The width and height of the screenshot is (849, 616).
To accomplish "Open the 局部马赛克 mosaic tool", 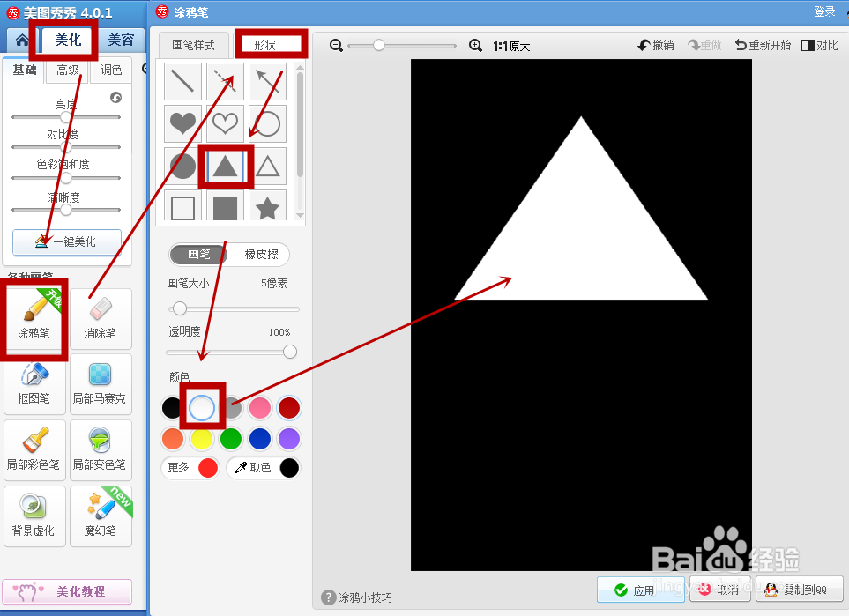I will [101, 384].
